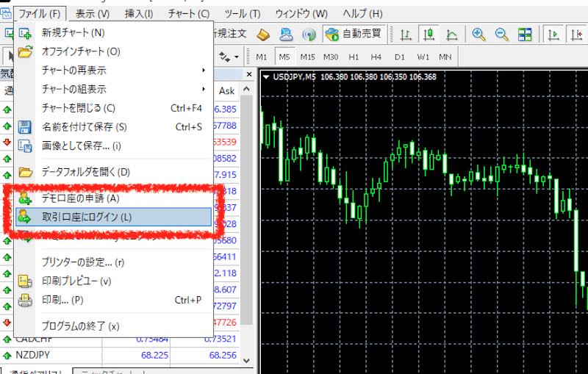Choose 印刷... (P) entry
The image size is (588, 374).
point(114,300)
